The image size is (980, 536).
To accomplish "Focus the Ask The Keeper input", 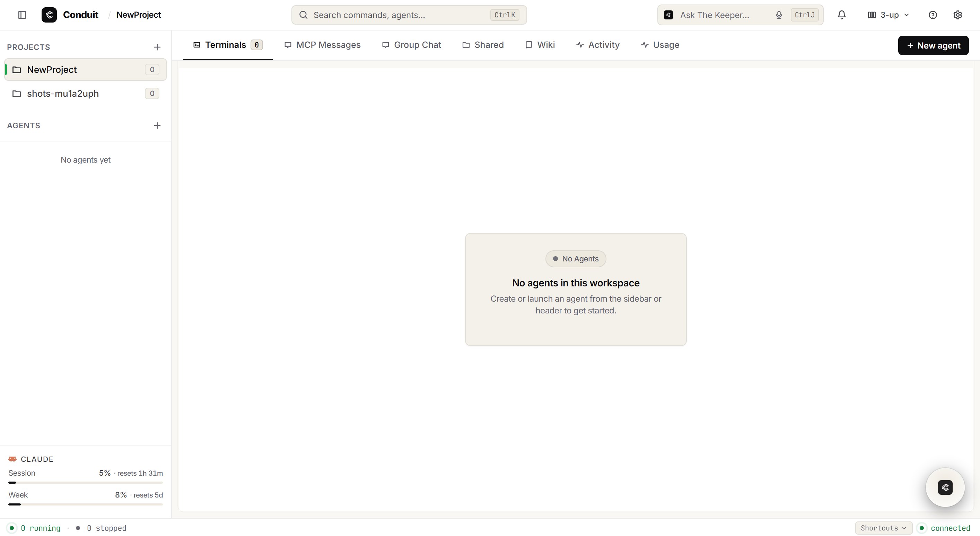I will [x=740, y=15].
